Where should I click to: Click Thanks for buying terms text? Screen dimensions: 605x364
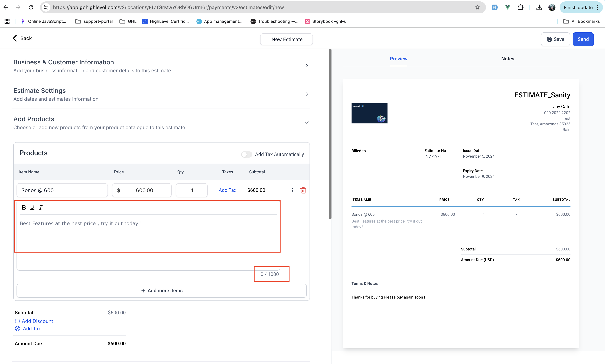[388, 297]
